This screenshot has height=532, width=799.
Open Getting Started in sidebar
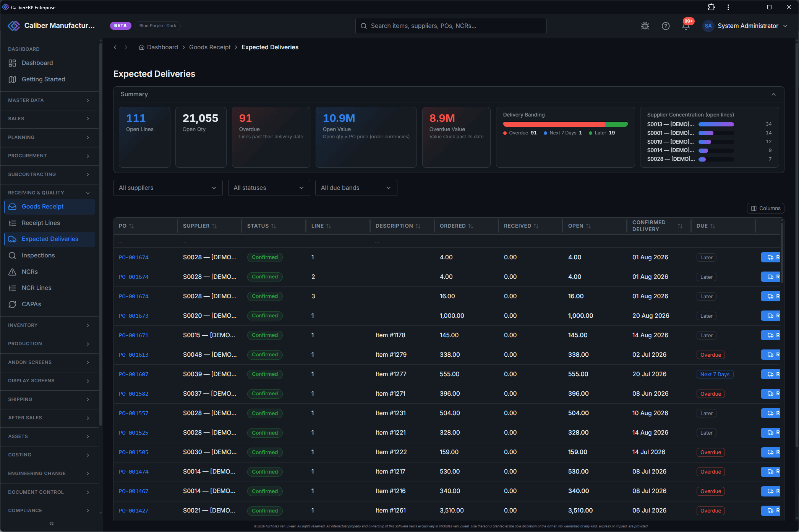(49, 79)
